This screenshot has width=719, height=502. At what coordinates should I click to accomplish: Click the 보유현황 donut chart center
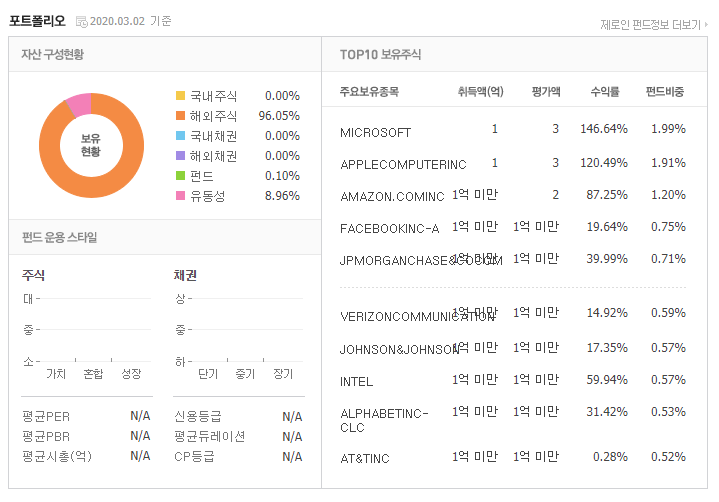coord(91,145)
